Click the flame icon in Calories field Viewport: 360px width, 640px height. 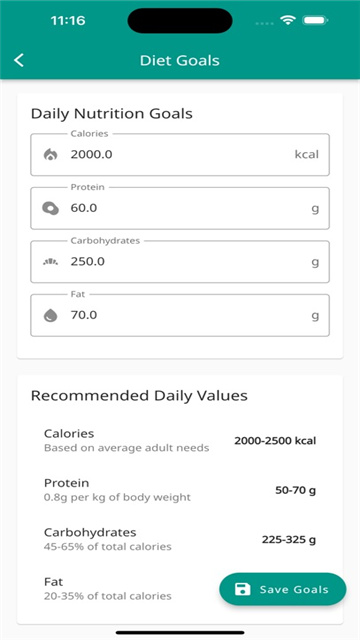[x=50, y=155]
